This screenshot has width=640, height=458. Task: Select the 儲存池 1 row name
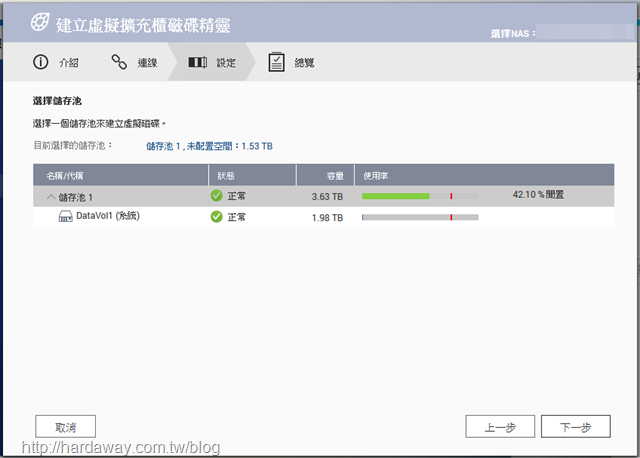(x=76, y=198)
